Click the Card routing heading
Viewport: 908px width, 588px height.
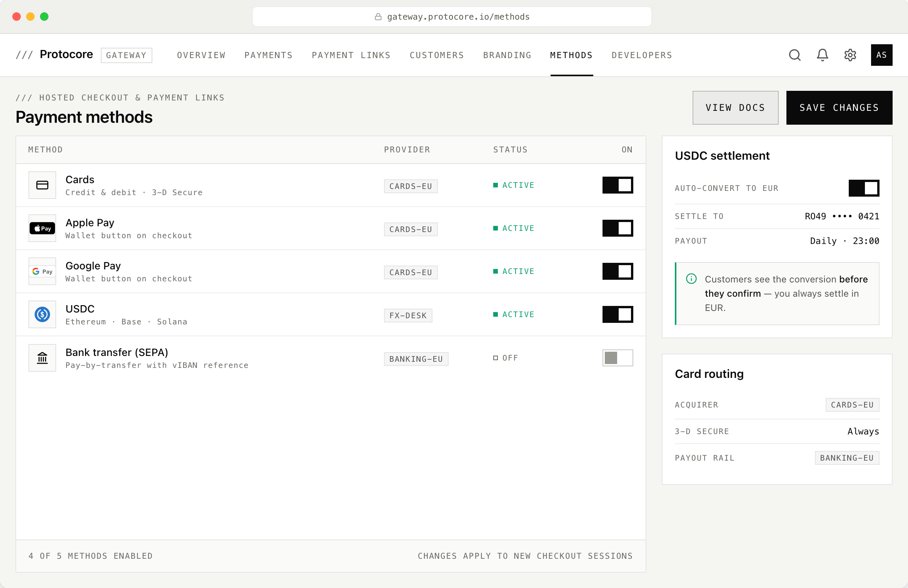coord(709,374)
